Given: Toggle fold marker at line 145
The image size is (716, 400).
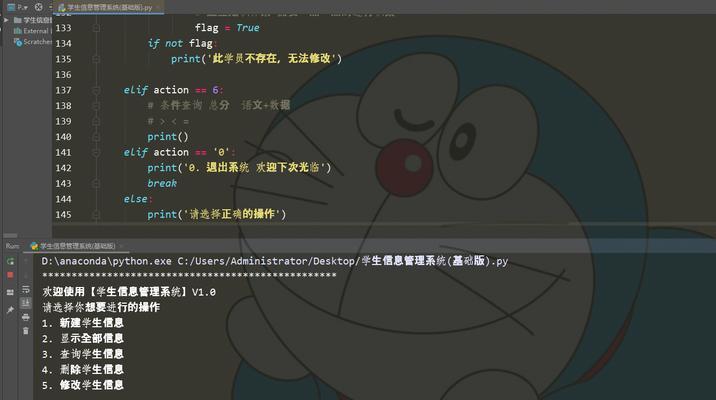Looking at the screenshot, I should 96,214.
